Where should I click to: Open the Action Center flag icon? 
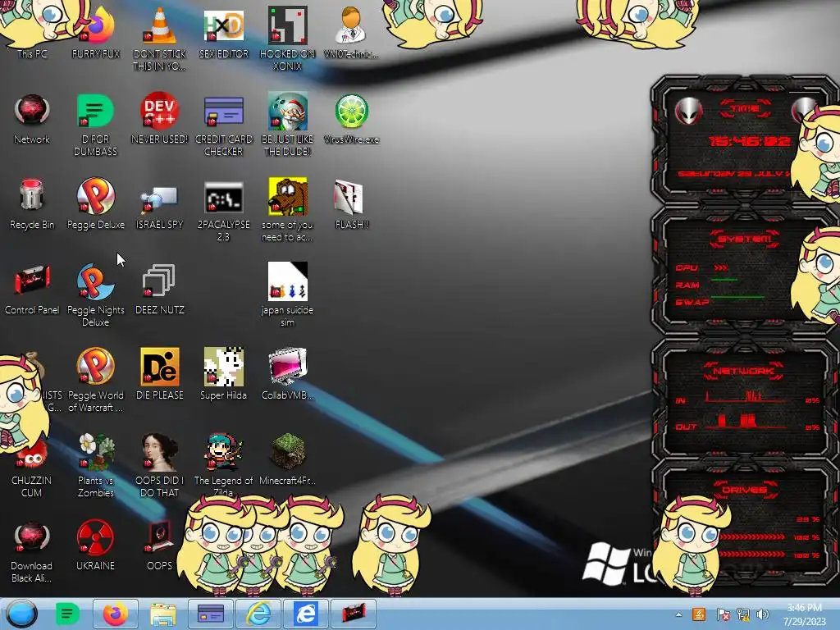pyautogui.click(x=723, y=614)
